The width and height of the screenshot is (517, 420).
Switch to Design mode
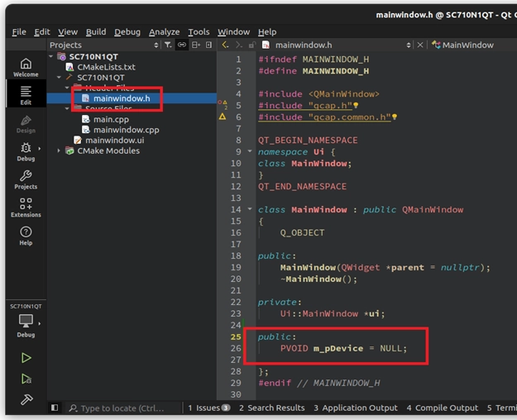(x=25, y=123)
